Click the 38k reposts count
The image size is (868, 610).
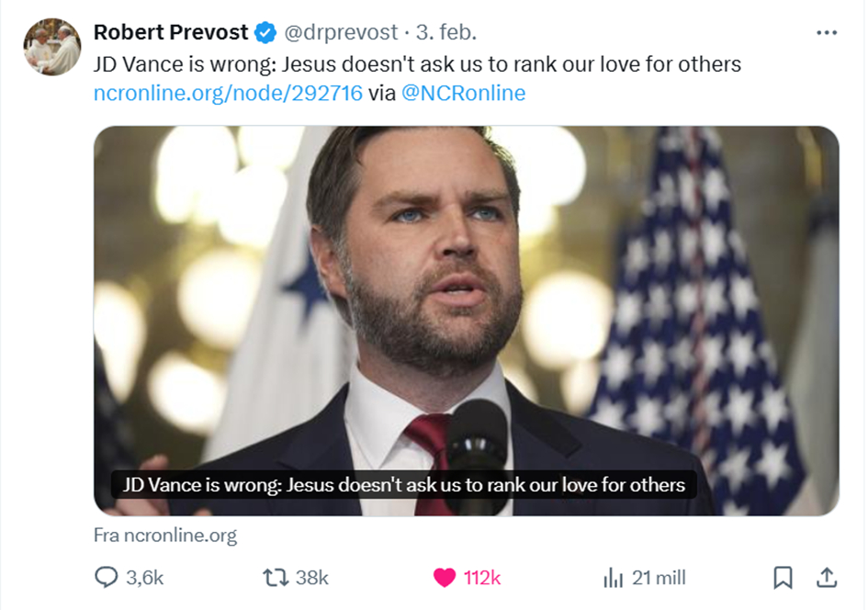312,578
